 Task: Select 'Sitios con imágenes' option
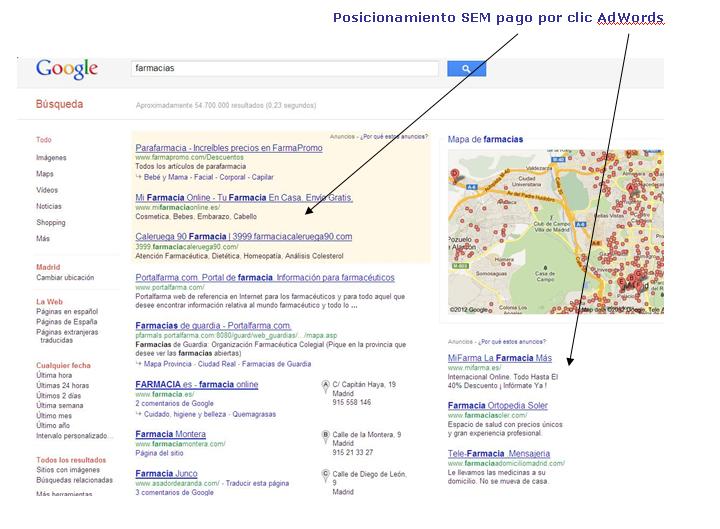68,470
